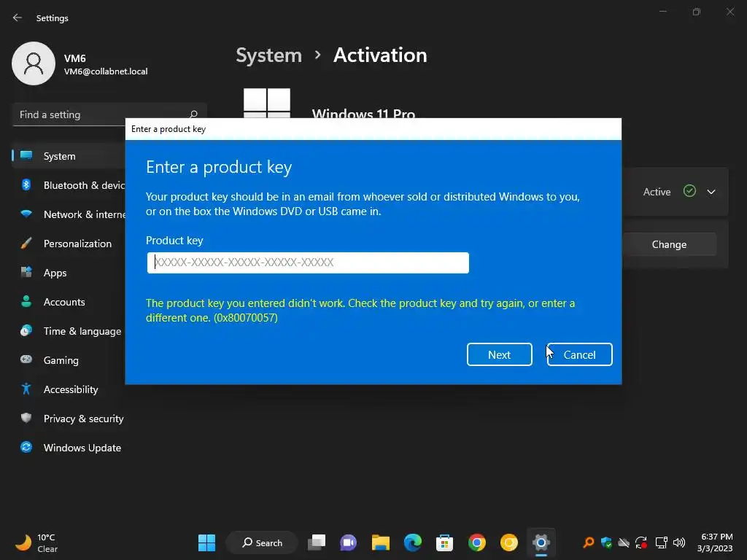Click the Personalization paintbrush icon
Viewport: 747px width, 560px height.
[x=26, y=244]
